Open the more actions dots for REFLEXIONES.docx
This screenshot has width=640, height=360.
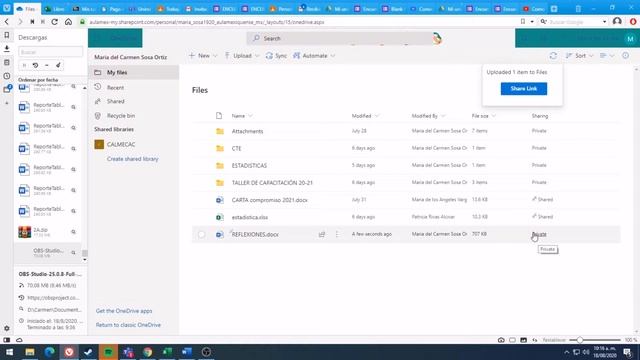coord(337,234)
